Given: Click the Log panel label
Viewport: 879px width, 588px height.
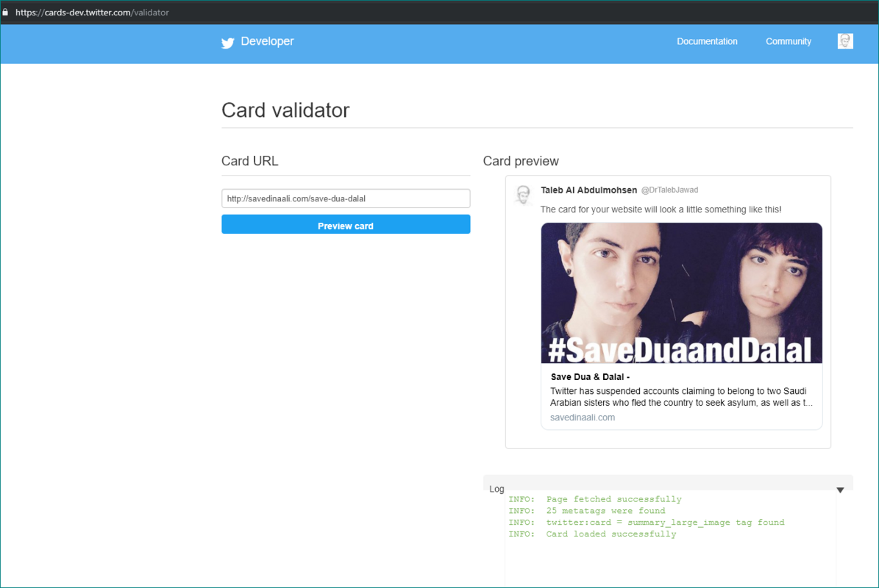Looking at the screenshot, I should 497,489.
